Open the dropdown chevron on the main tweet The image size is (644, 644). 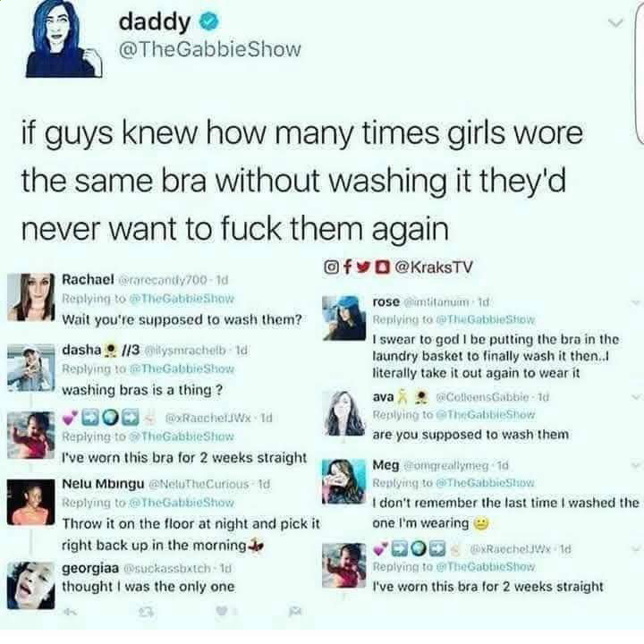click(x=615, y=22)
